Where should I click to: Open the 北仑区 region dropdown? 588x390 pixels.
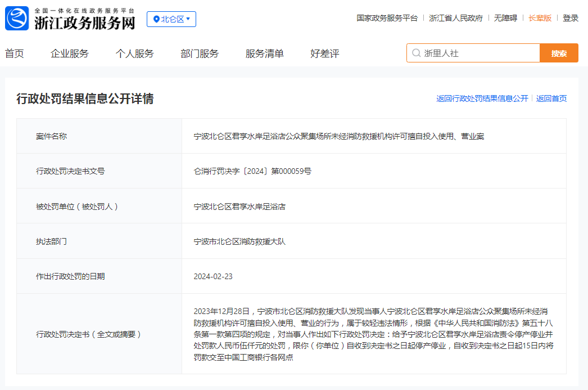tap(171, 19)
